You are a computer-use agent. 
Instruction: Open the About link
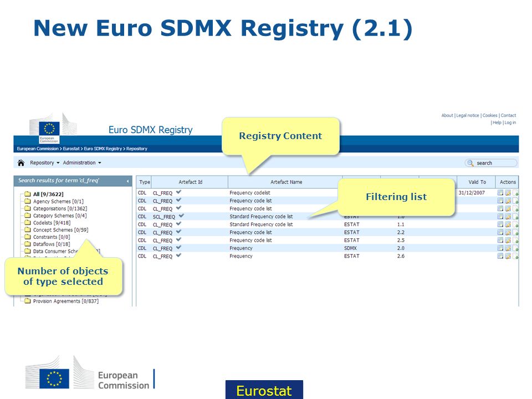(447, 116)
